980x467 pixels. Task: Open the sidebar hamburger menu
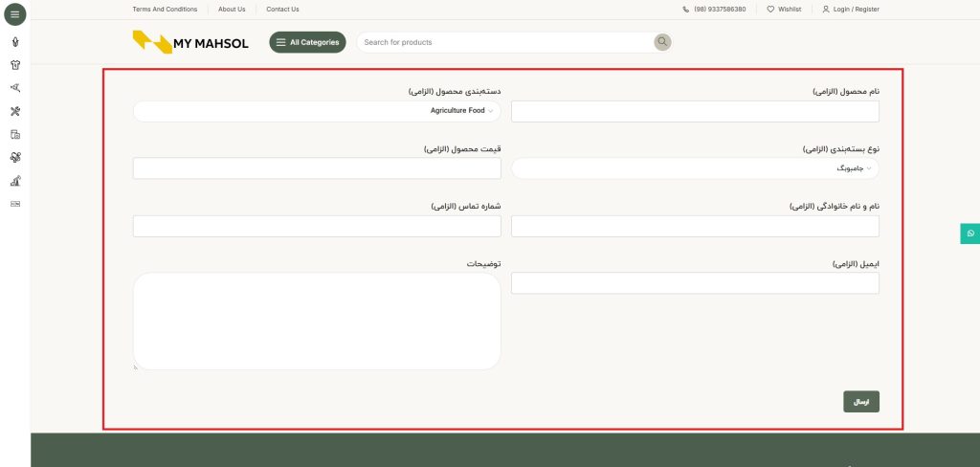(14, 14)
